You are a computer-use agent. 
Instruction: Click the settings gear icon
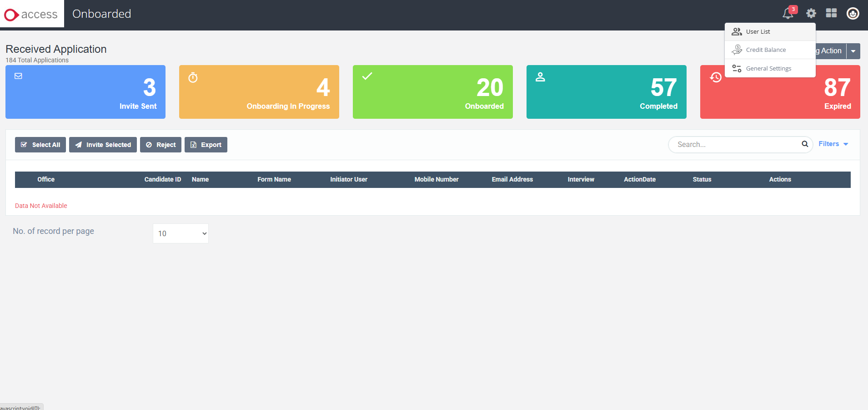click(x=810, y=13)
